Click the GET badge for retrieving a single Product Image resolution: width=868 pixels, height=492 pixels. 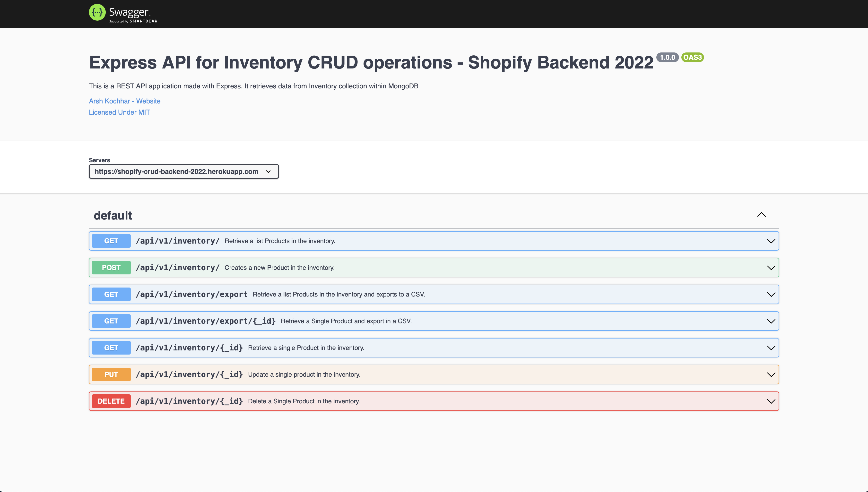(111, 348)
